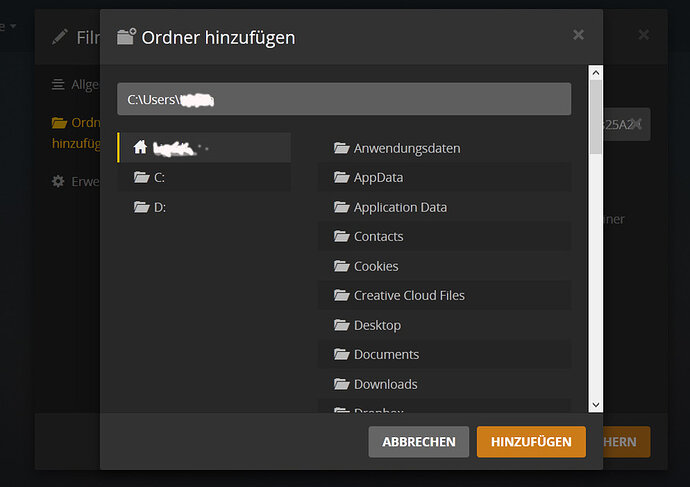Screen dimensions: 690x487
Task: Open the Erweitert settings tab
Action: click(x=75, y=181)
